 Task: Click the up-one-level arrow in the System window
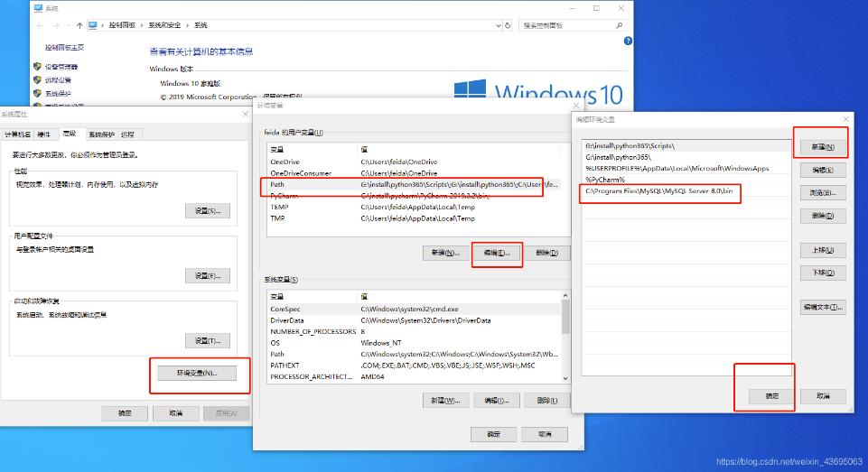pyautogui.click(x=79, y=25)
